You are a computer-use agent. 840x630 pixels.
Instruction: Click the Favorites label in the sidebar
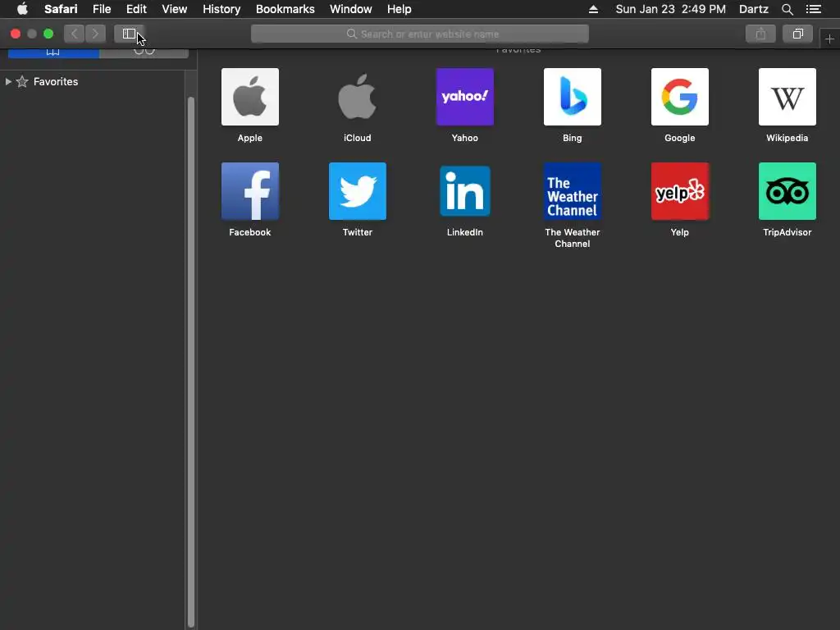[x=56, y=81]
